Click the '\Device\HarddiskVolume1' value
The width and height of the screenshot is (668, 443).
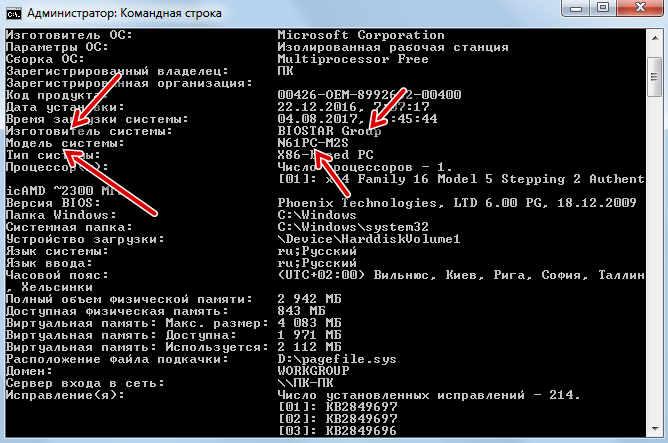click(369, 239)
